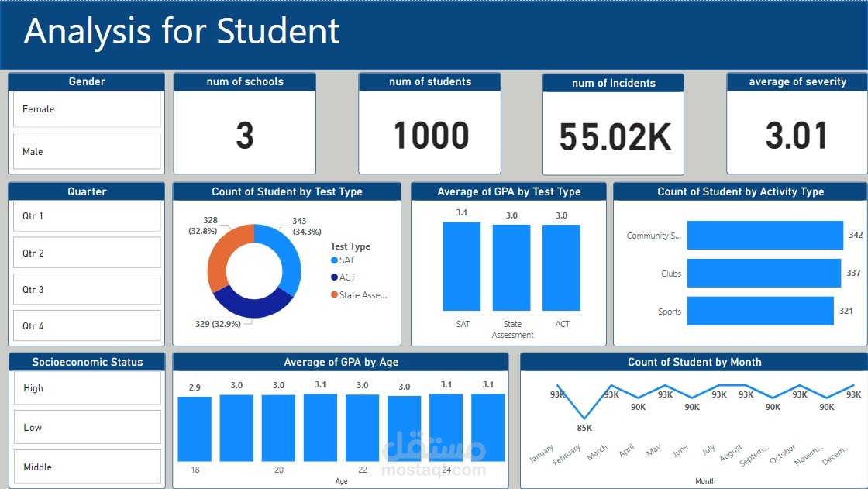Click the ACT legend color dot
Viewport: 868px width, 489px height.
(334, 277)
